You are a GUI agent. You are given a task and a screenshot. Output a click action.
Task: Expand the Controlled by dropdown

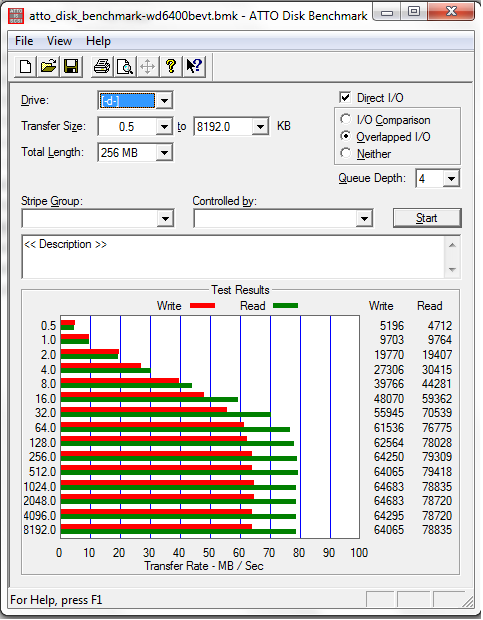pyautogui.click(x=364, y=218)
